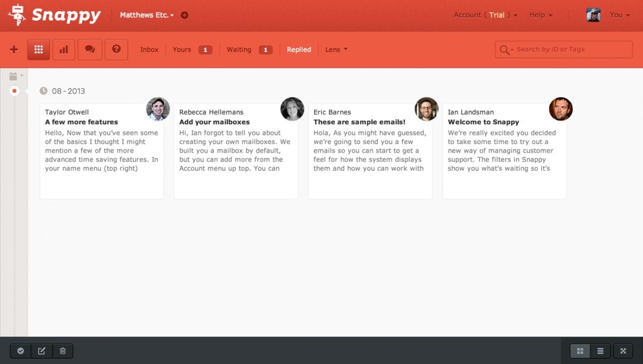Click the 08 - 2013 date label

69,91
